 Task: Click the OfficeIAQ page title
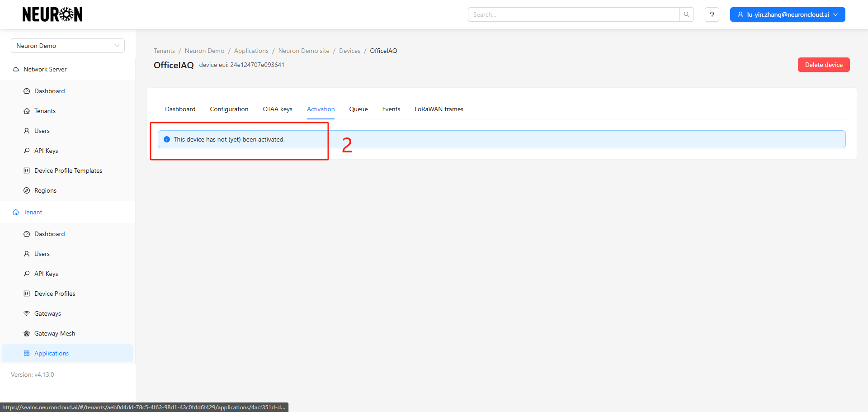tap(174, 65)
